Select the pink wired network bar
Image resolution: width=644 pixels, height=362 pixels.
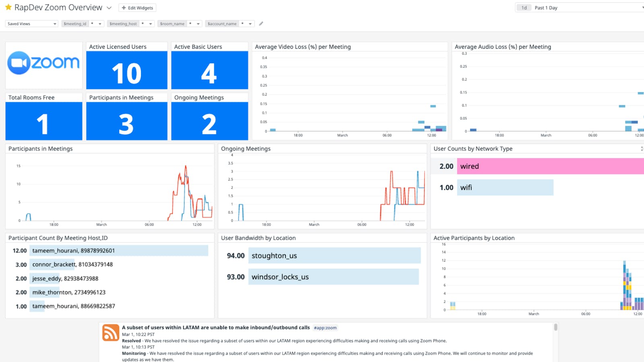tap(551, 166)
